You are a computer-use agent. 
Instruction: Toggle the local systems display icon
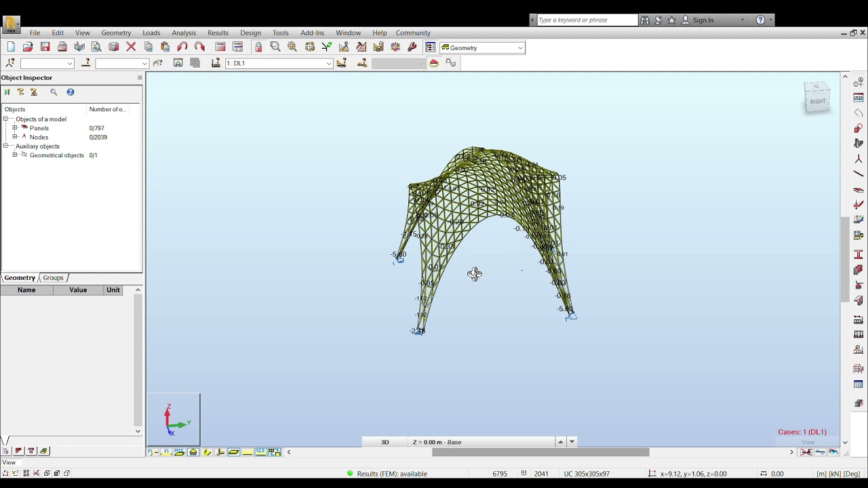[220, 452]
